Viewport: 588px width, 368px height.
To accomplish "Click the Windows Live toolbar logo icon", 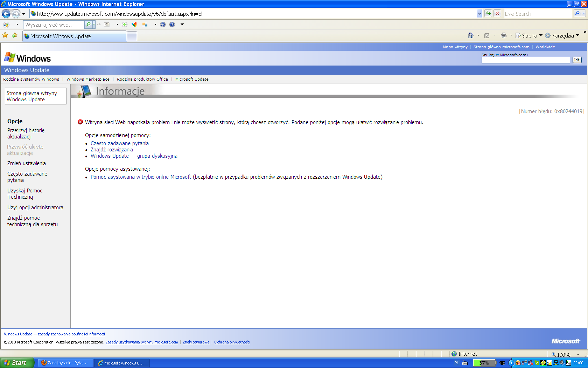I will [x=6, y=25].
